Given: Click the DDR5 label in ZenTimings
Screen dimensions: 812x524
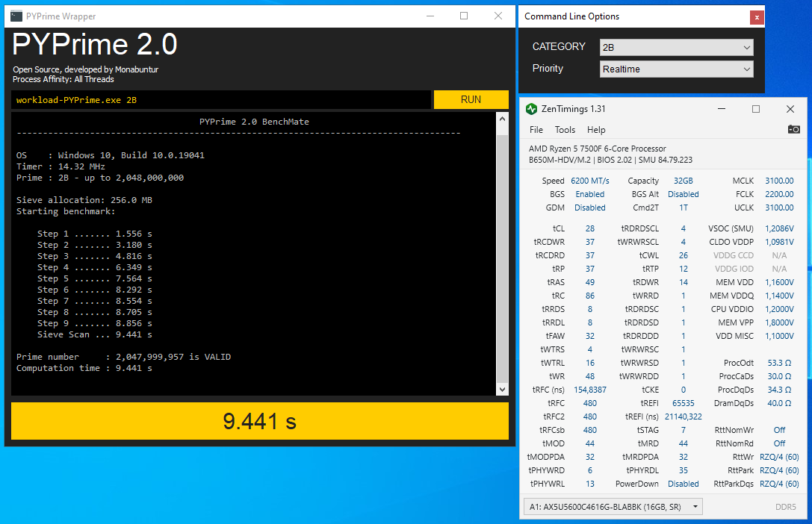Looking at the screenshot, I should point(786,507).
